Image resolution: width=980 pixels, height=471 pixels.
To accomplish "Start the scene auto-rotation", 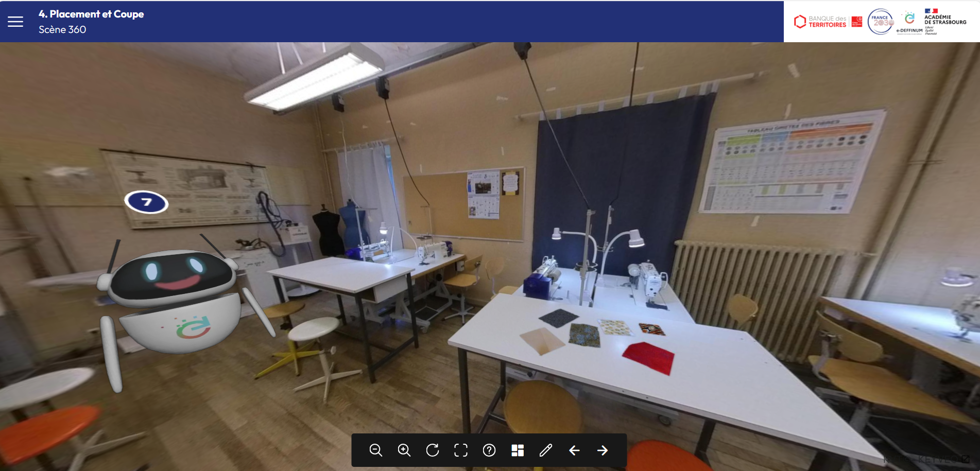I will [x=433, y=450].
